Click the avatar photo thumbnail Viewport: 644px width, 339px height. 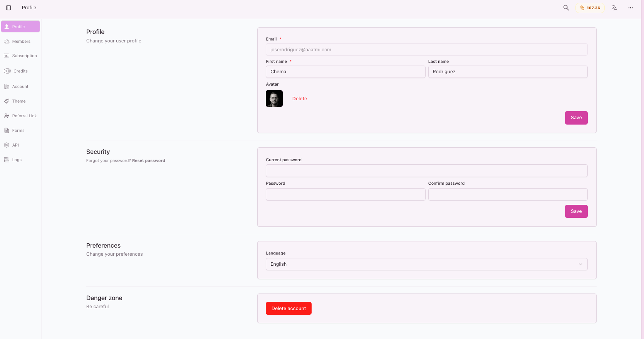(x=274, y=99)
